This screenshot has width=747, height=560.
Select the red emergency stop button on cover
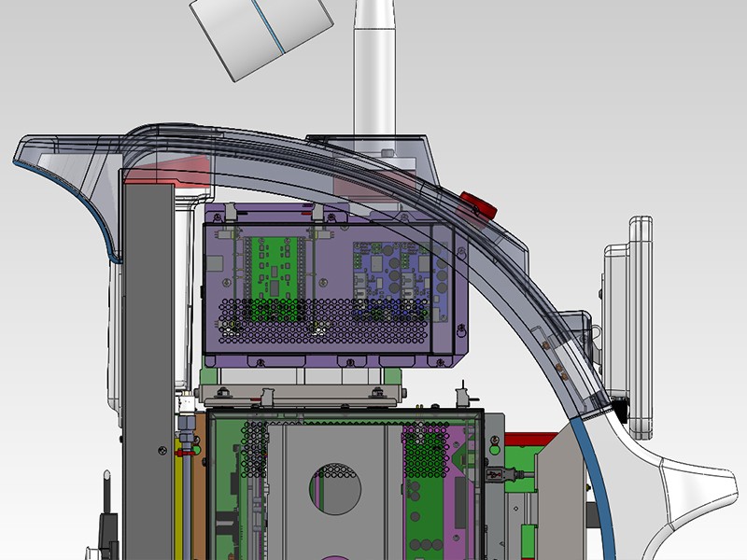(478, 205)
